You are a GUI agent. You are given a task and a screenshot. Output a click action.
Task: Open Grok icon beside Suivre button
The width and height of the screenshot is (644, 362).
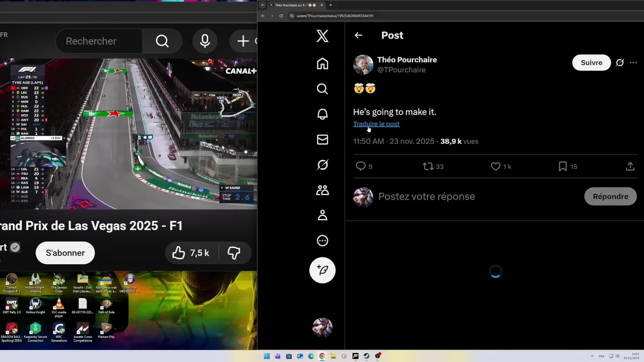(x=620, y=63)
